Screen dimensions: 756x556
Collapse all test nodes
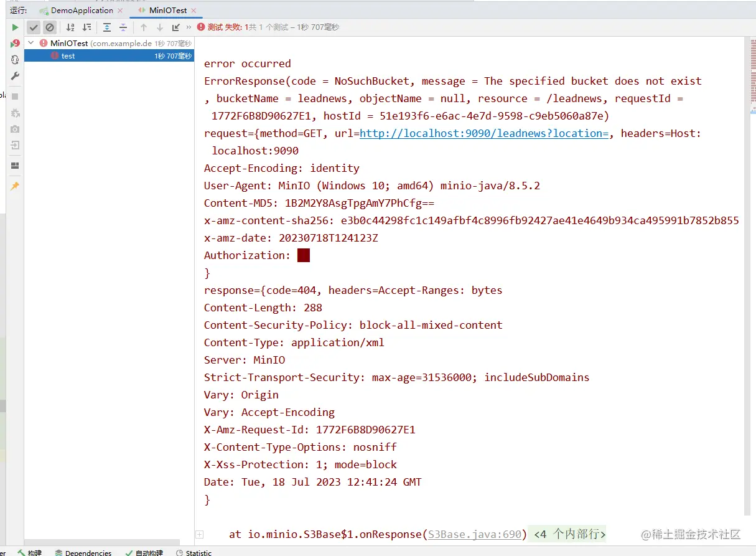[x=123, y=27]
